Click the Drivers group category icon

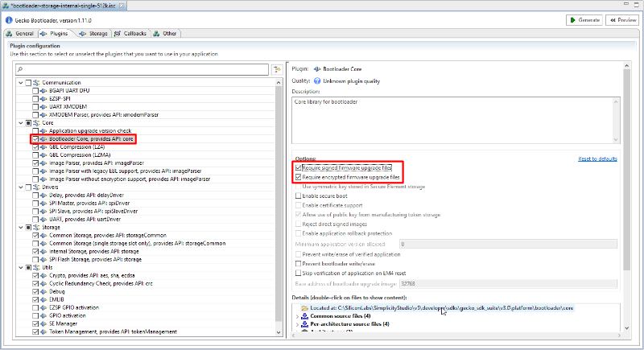[x=36, y=187]
